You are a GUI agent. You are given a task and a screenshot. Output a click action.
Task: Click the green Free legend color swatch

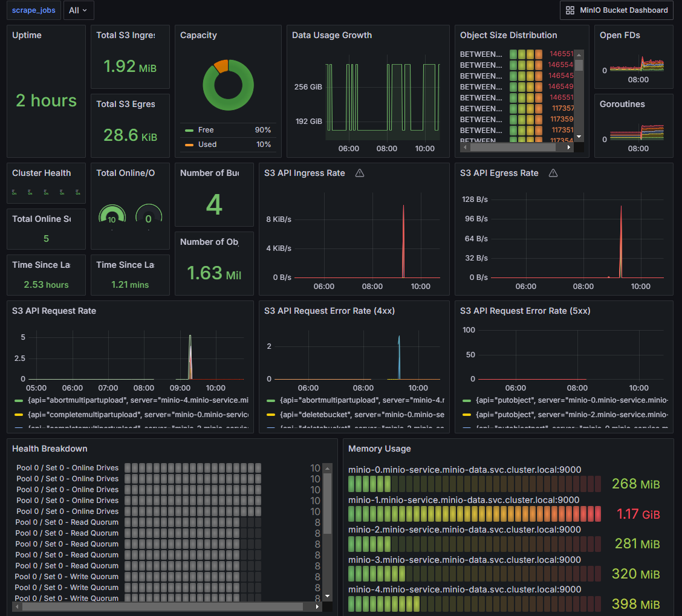tap(189, 130)
